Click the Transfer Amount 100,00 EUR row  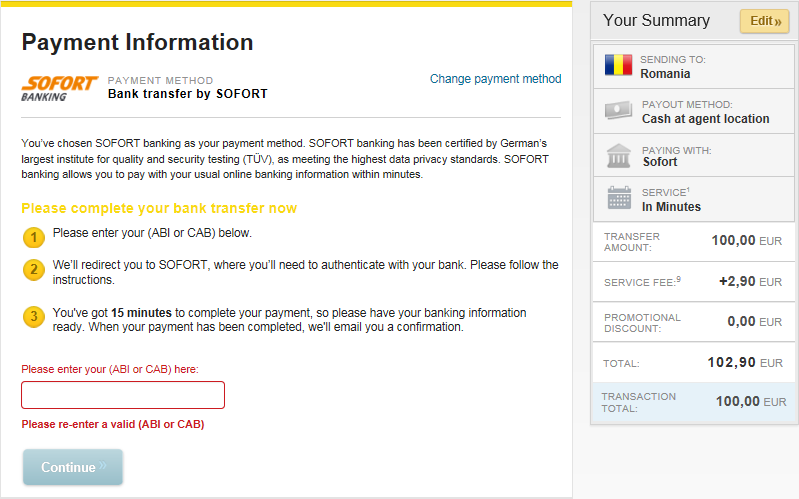pos(694,241)
